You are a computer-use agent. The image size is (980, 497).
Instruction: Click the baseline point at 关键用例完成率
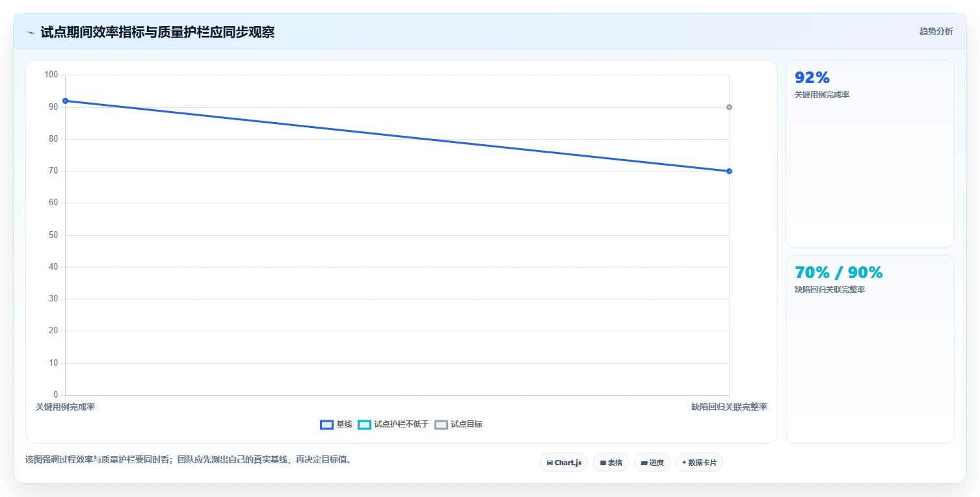click(x=65, y=101)
